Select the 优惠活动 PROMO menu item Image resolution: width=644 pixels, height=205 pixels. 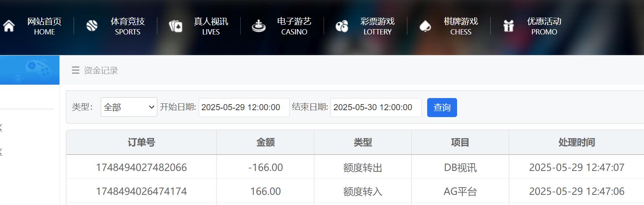coord(544,26)
